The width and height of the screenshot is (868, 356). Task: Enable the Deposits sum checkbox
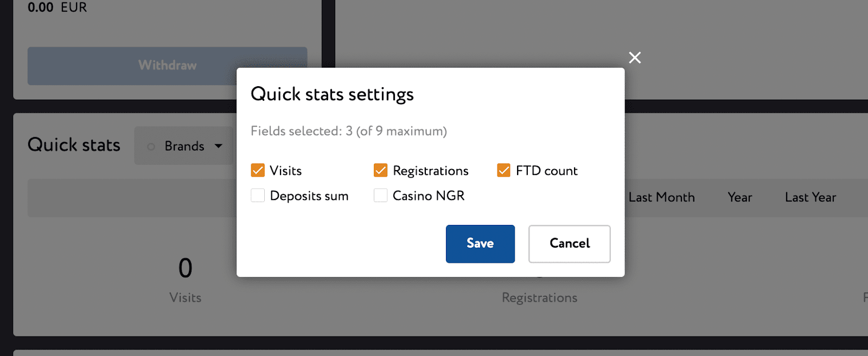pyautogui.click(x=258, y=196)
